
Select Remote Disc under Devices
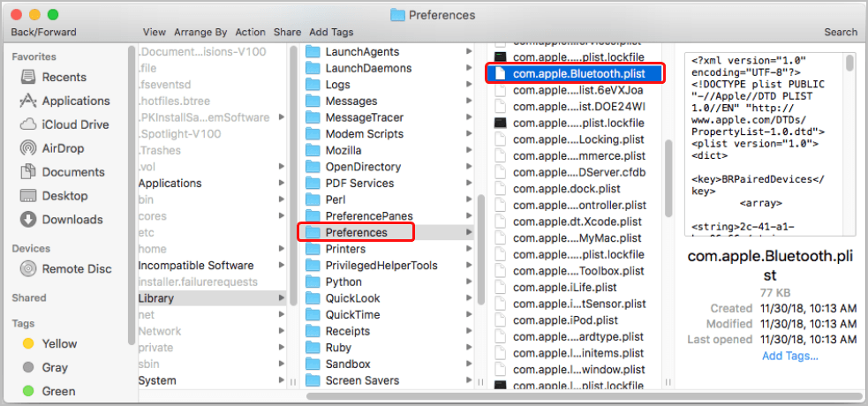pyautogui.click(x=65, y=269)
